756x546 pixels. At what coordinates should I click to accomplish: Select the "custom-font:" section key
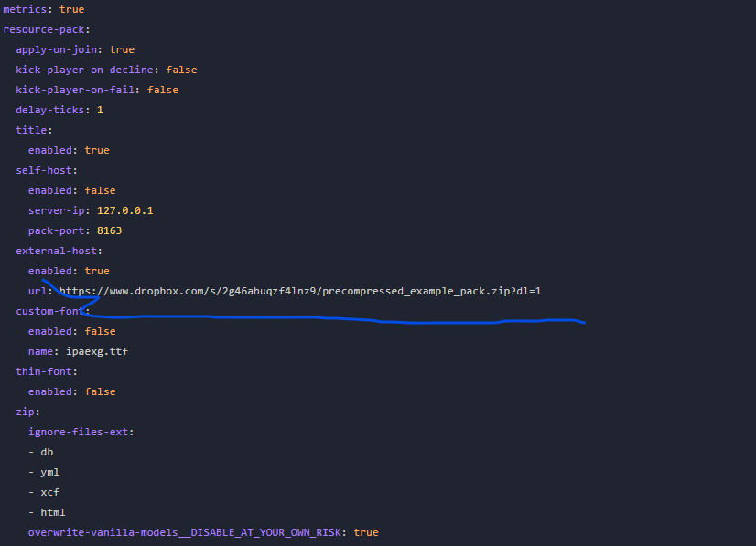53,311
